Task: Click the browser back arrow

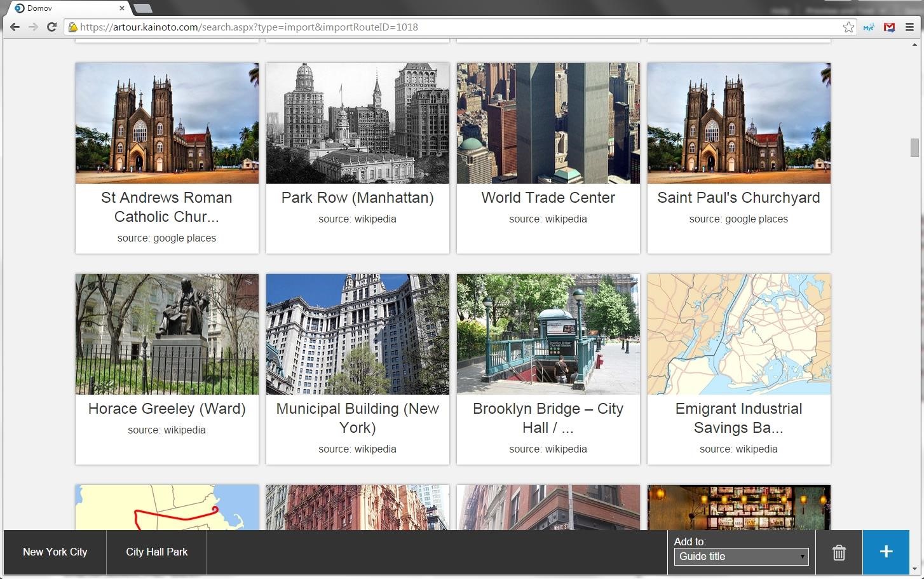Action: [15, 27]
